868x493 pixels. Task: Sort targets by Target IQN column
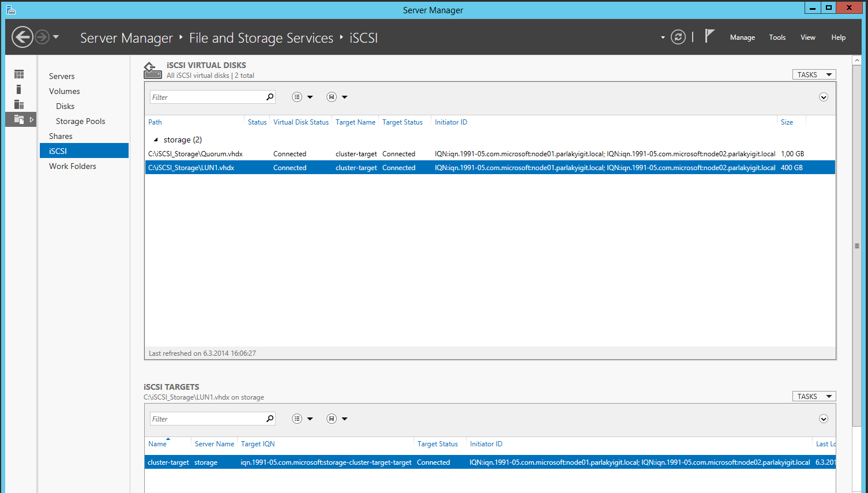pos(258,444)
